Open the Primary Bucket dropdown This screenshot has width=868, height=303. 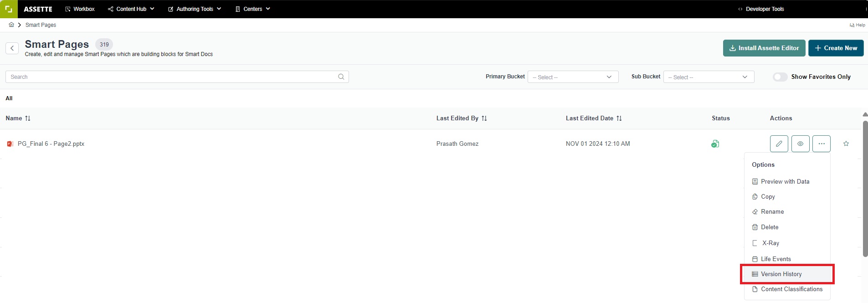[573, 77]
